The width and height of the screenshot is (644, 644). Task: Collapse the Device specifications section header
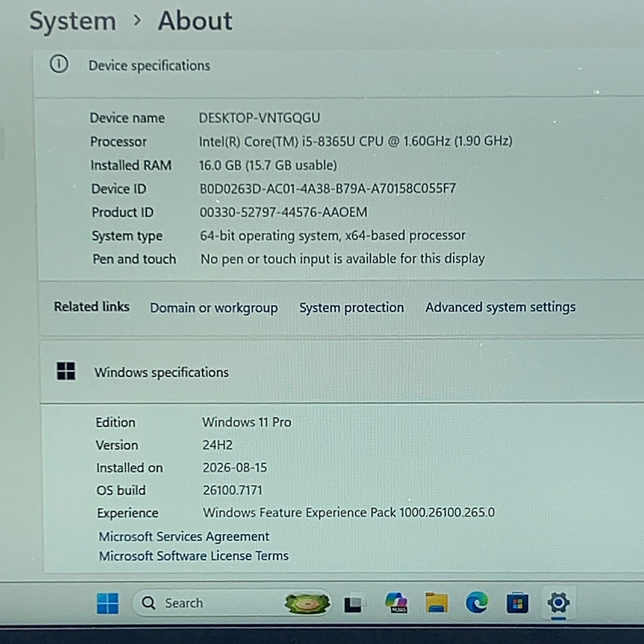tap(339, 73)
